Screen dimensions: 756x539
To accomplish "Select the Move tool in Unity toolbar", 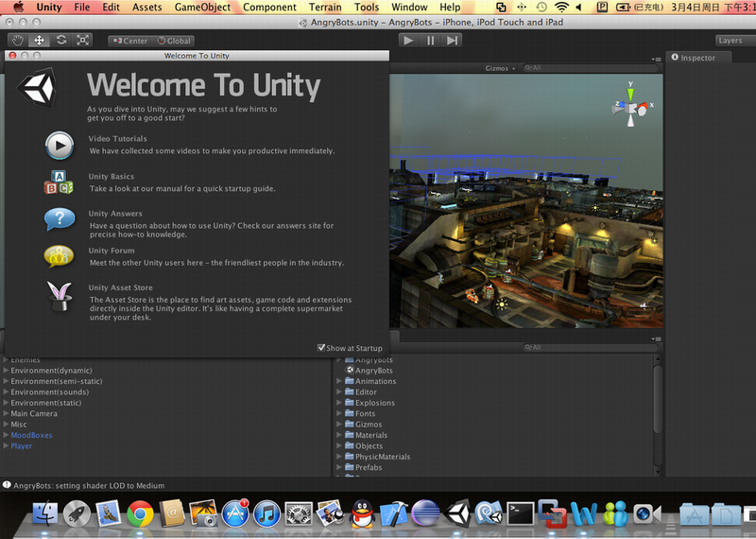I will pos(39,41).
